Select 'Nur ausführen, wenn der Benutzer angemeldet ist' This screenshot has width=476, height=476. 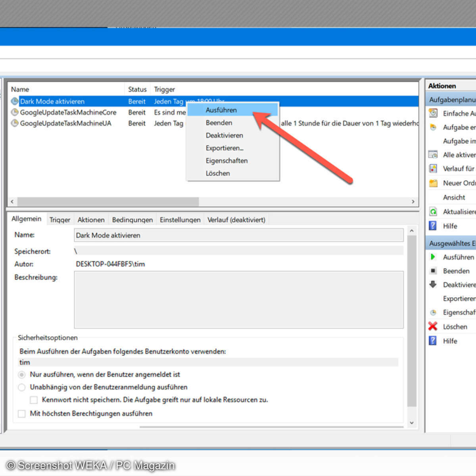(22, 374)
